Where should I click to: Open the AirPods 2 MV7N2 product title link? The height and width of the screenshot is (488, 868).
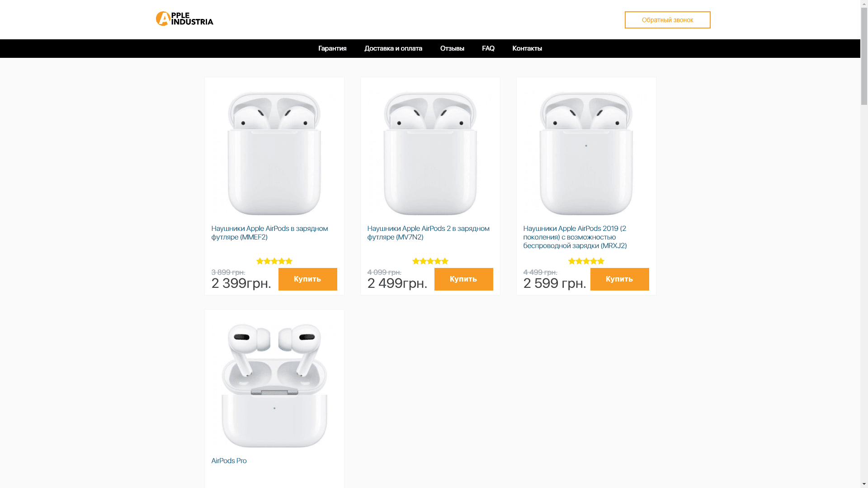429,233
